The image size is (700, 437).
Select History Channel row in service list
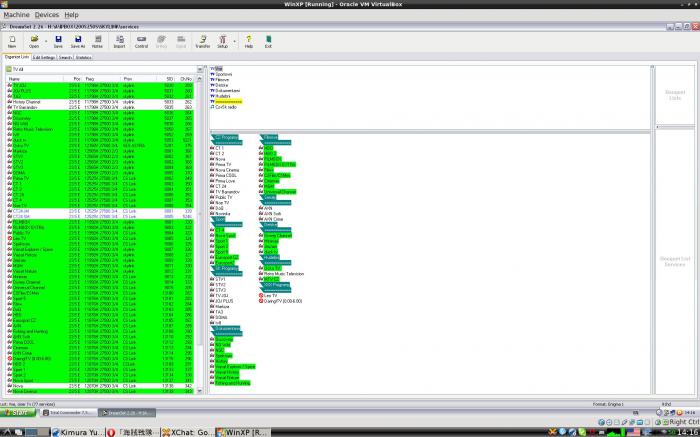[x=100, y=102]
